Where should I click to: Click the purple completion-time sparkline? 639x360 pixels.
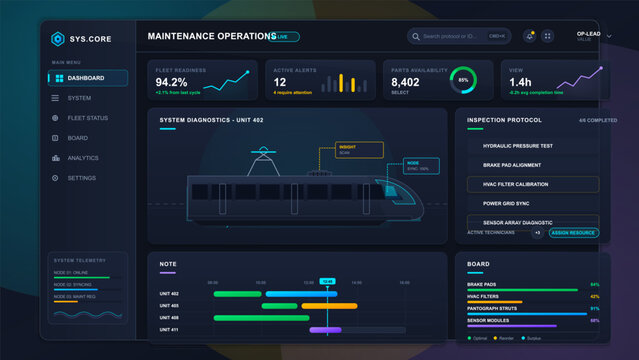click(580, 77)
